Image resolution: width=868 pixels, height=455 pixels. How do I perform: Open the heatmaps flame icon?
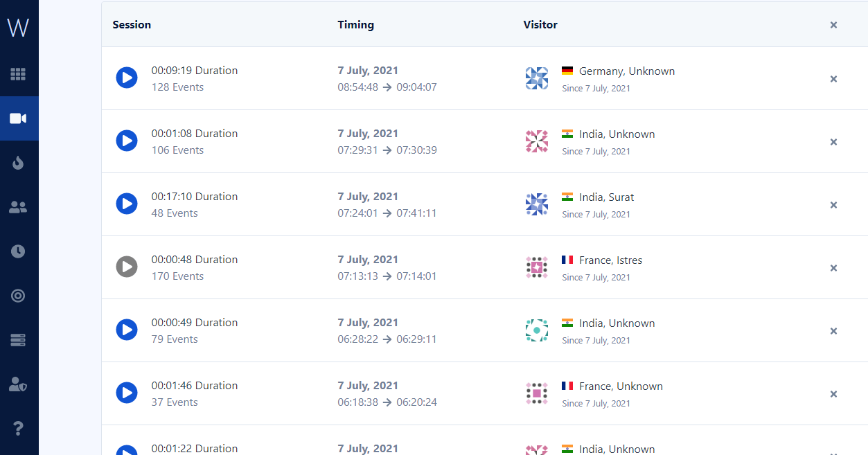pyautogui.click(x=18, y=163)
